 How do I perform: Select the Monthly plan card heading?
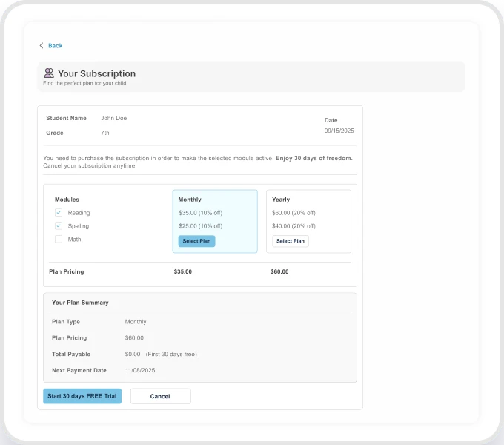190,200
